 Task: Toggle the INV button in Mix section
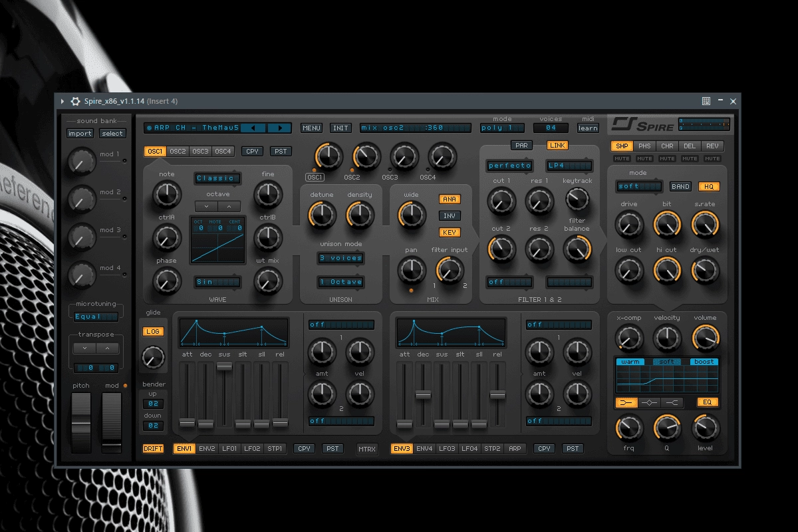point(450,215)
